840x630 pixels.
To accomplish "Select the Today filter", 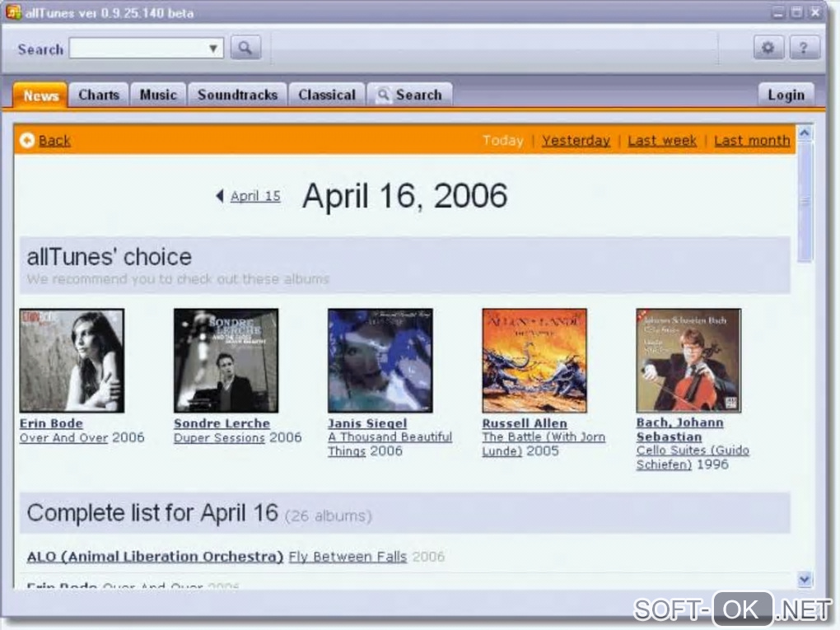I will pos(502,140).
